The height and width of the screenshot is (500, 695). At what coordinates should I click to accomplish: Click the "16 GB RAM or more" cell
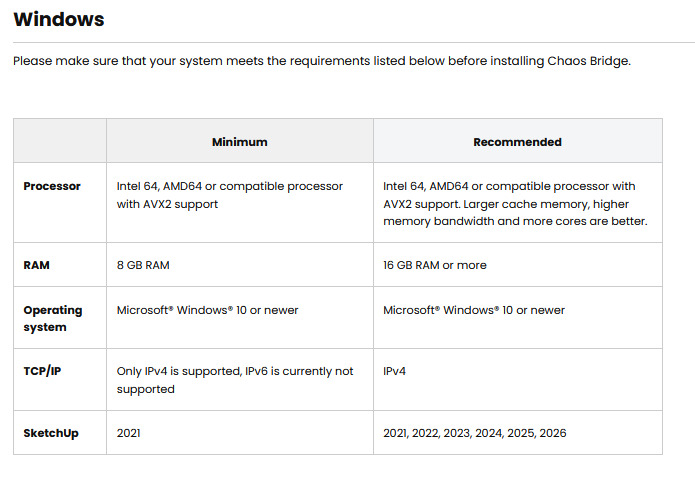click(435, 266)
